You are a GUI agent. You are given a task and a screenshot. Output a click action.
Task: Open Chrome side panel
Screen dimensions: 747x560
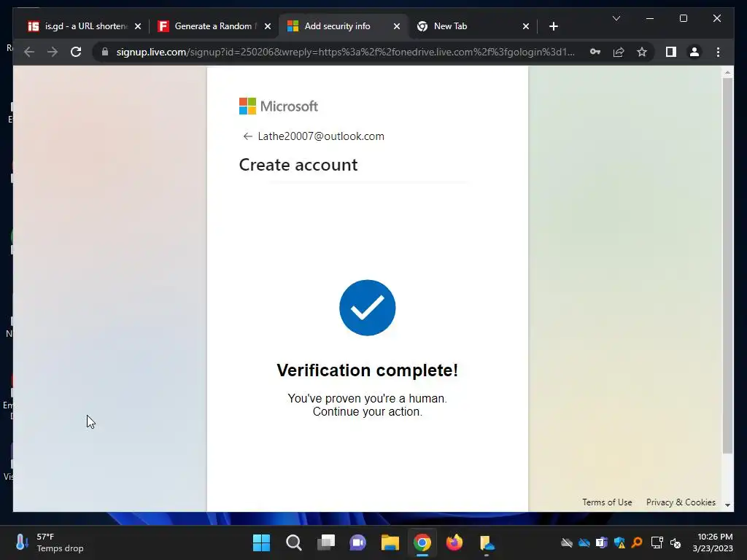click(x=671, y=52)
